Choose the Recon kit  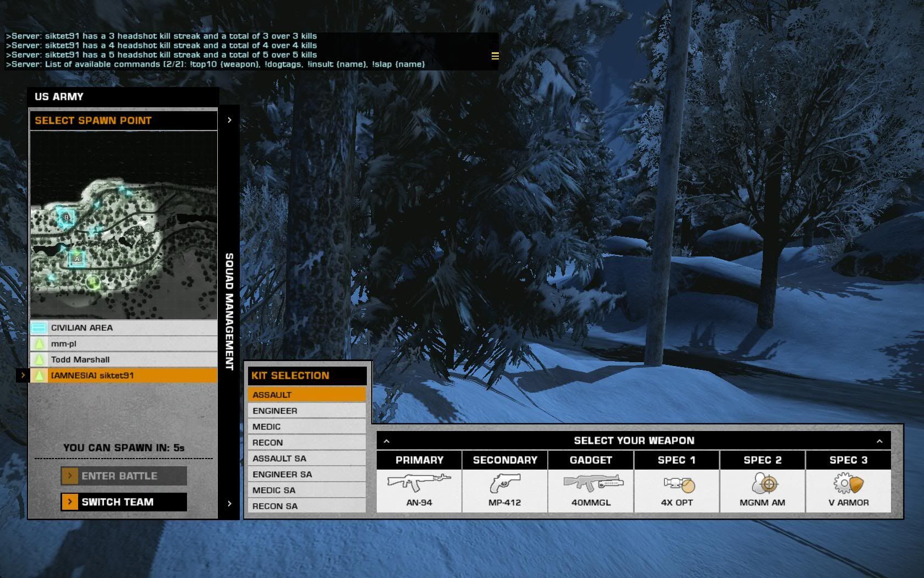pos(306,443)
